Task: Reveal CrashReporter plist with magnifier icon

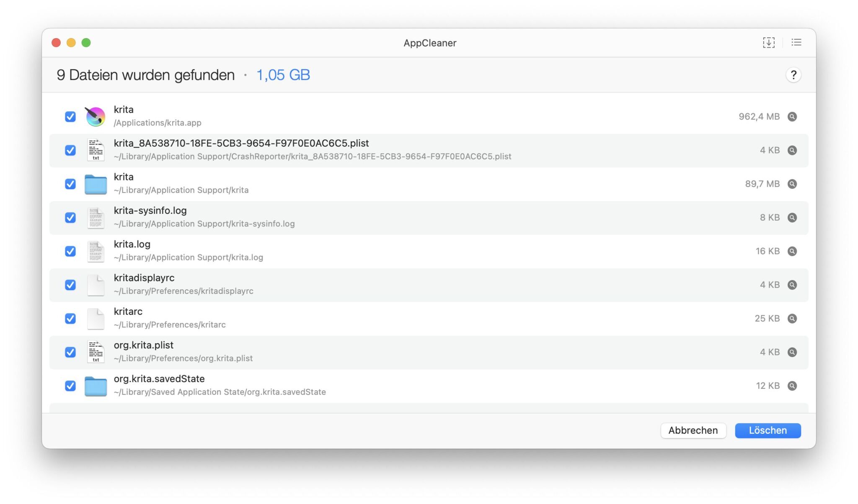Action: click(792, 150)
